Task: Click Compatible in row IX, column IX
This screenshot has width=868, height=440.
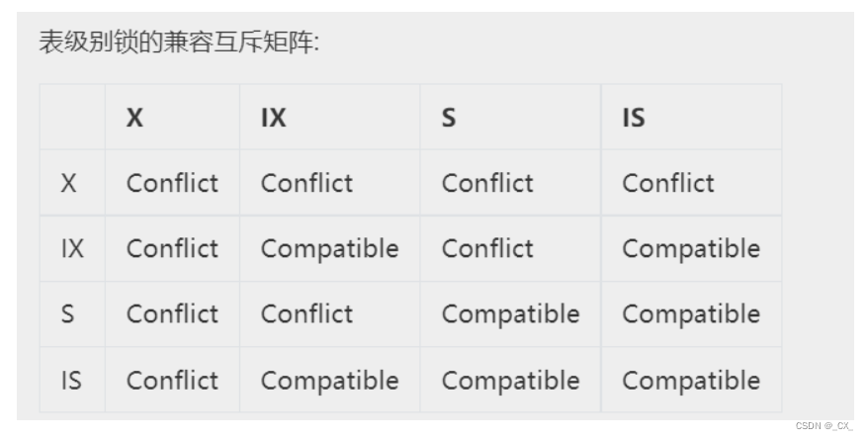Action: 329,248
